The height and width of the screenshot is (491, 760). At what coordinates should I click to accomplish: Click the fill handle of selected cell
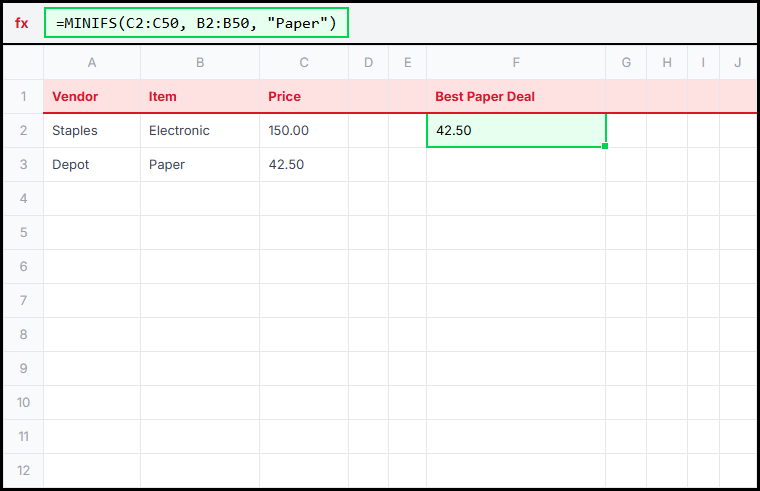pyautogui.click(x=606, y=147)
